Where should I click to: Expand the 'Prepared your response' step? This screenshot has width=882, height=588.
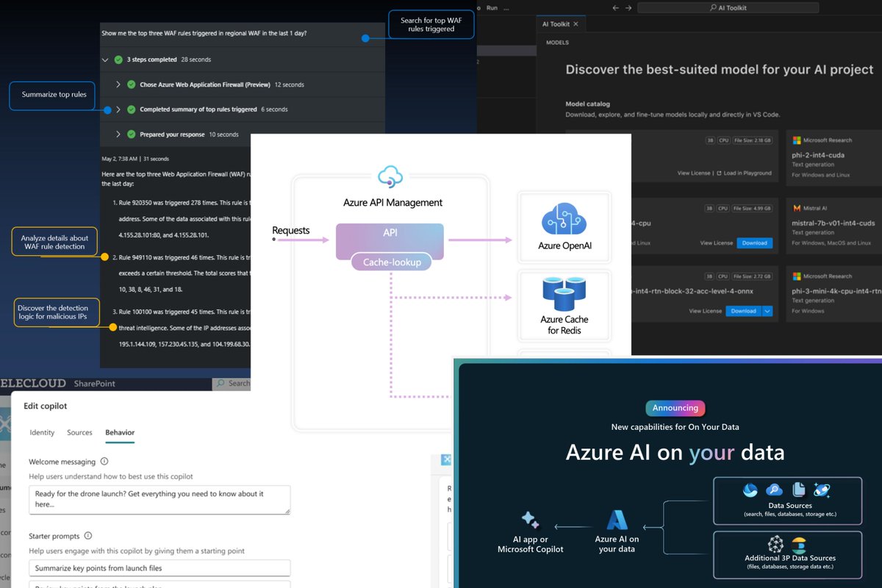click(x=118, y=135)
